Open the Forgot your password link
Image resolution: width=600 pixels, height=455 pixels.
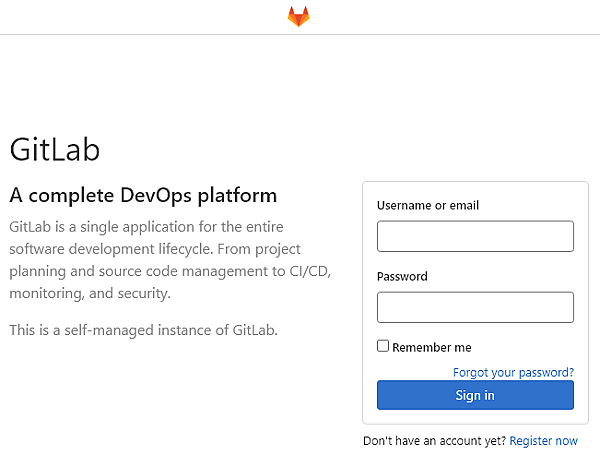click(513, 372)
